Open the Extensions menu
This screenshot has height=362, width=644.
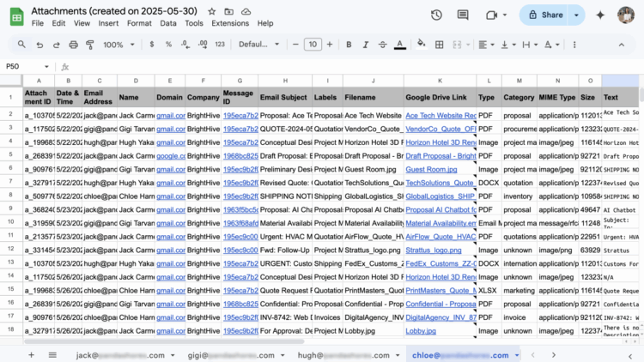click(230, 23)
